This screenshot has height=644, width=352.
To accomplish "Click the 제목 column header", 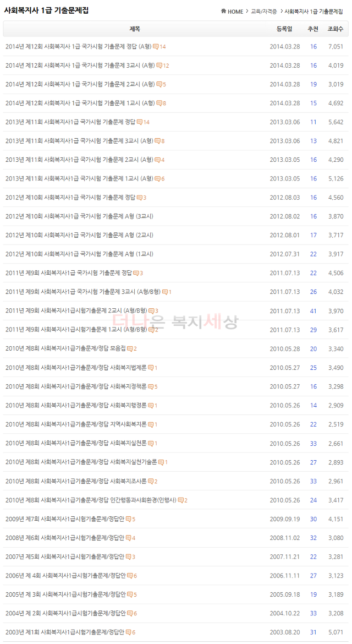I will [135, 29].
